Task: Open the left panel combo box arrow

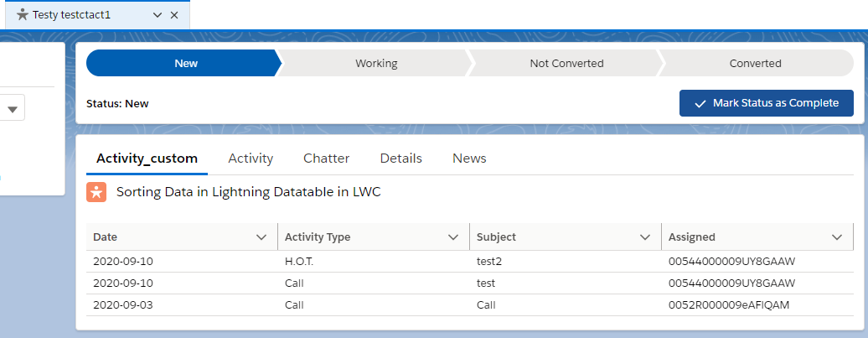Action: tap(12, 108)
